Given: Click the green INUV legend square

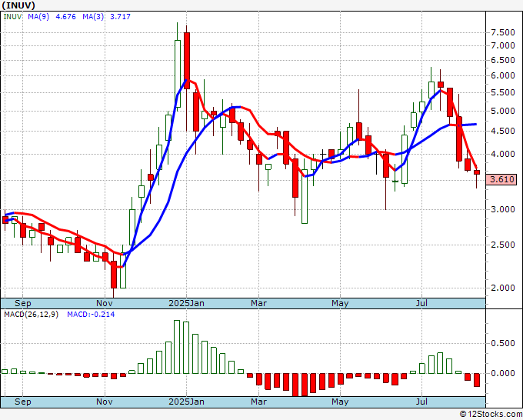Looking at the screenshot, I should [x=5, y=16].
